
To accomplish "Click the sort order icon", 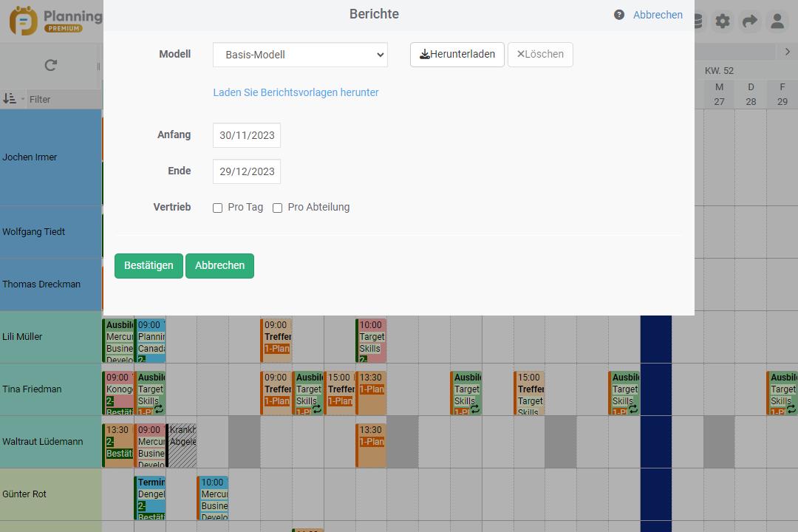I will click(x=9, y=99).
